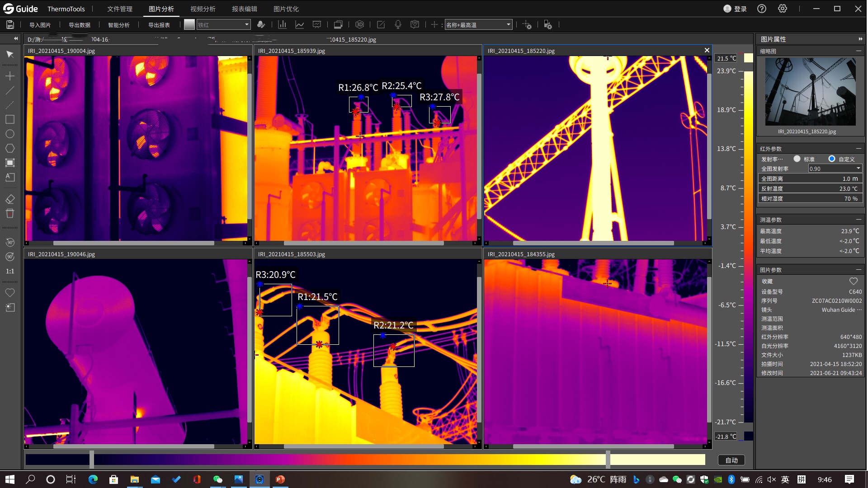Select the dashed line measurement tool
This screenshot has height=488, width=868.
coord(10,105)
